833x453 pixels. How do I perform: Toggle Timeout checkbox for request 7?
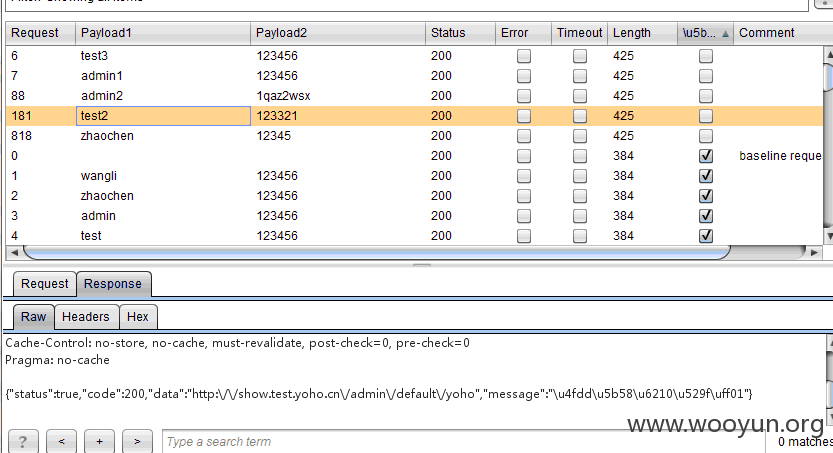click(580, 76)
